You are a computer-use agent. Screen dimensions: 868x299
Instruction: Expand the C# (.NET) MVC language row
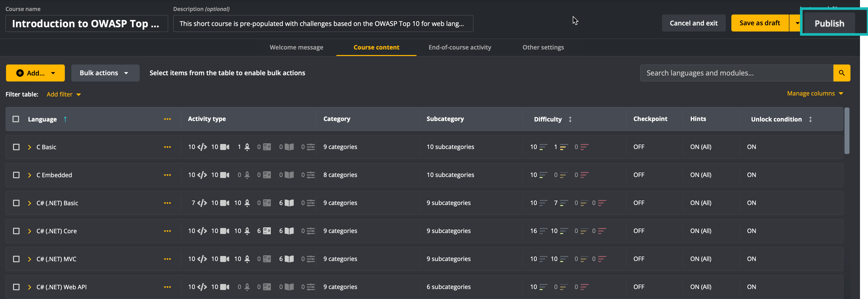(29, 258)
